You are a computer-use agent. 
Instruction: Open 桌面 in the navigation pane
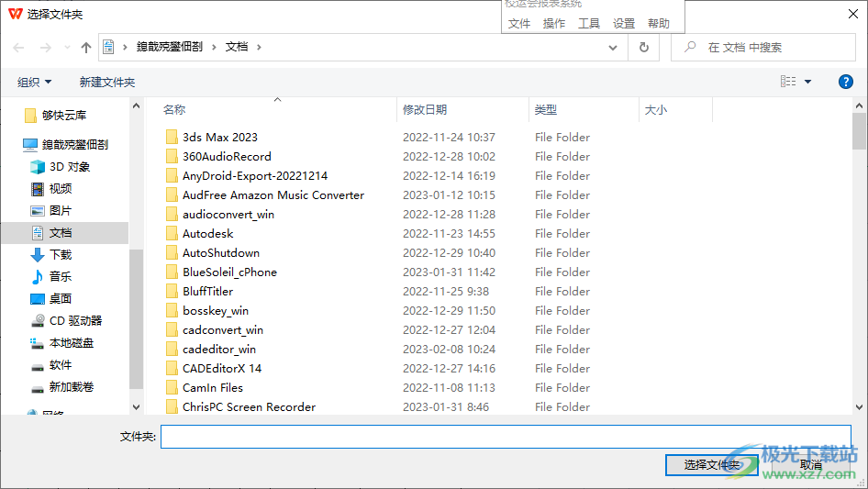(61, 298)
